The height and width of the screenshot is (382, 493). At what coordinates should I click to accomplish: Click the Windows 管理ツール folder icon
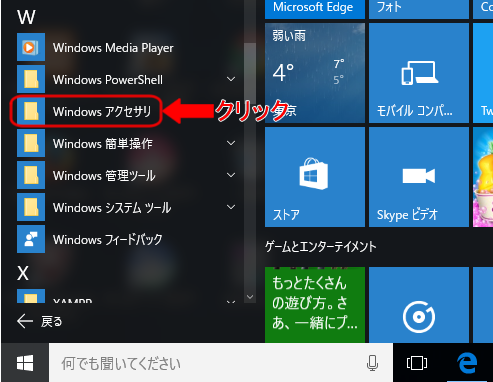pyautogui.click(x=31, y=175)
